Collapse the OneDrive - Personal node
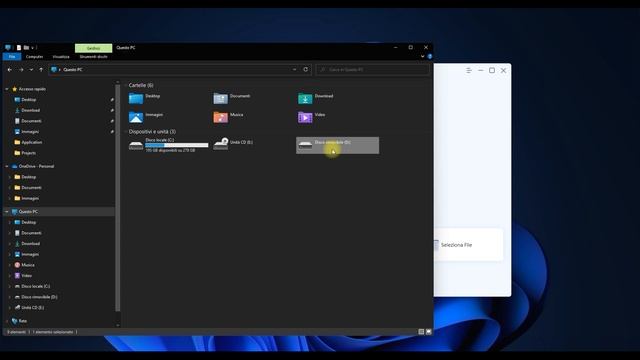 click(7, 167)
